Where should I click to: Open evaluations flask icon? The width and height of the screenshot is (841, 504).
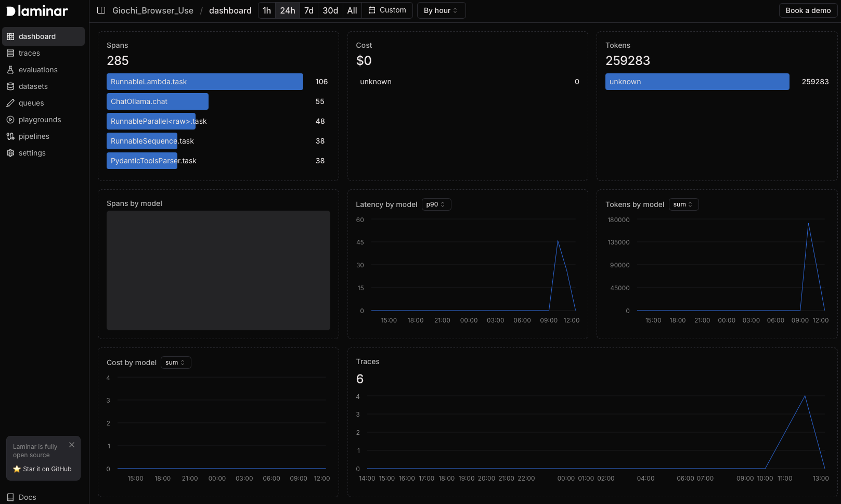coord(10,70)
